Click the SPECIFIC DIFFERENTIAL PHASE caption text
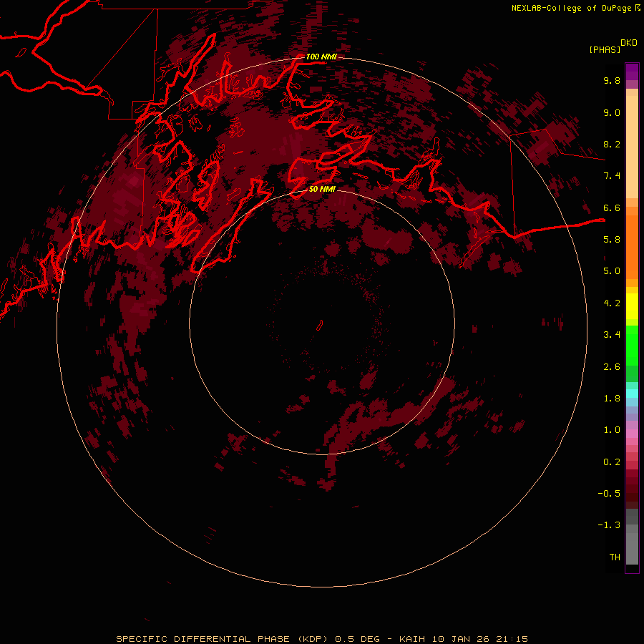Screen dimensions: 644x644 203,639
